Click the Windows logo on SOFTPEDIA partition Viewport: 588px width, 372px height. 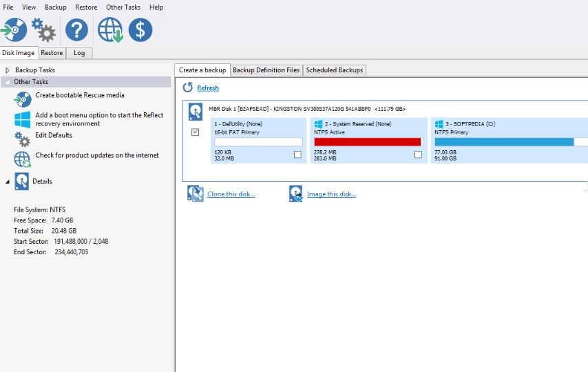click(x=439, y=124)
